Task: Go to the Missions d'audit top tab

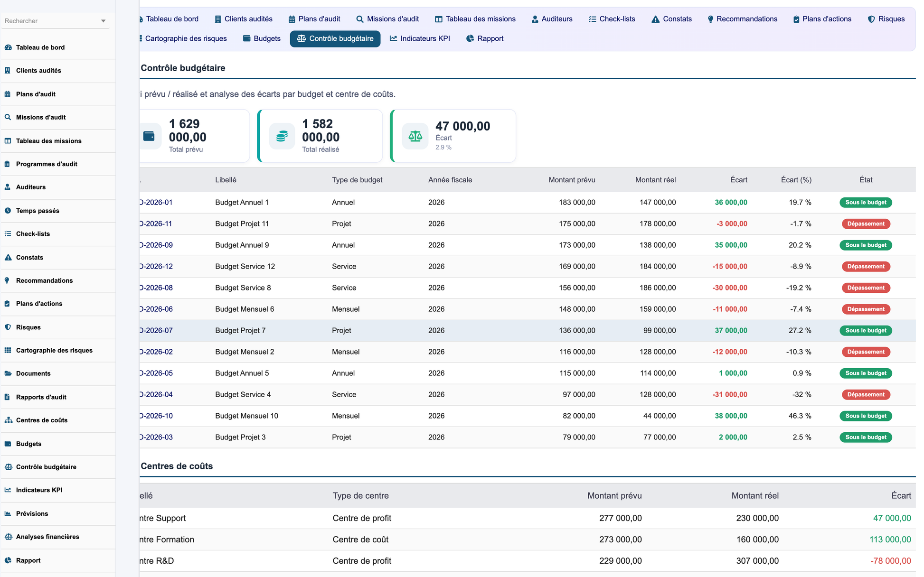Action: point(387,19)
